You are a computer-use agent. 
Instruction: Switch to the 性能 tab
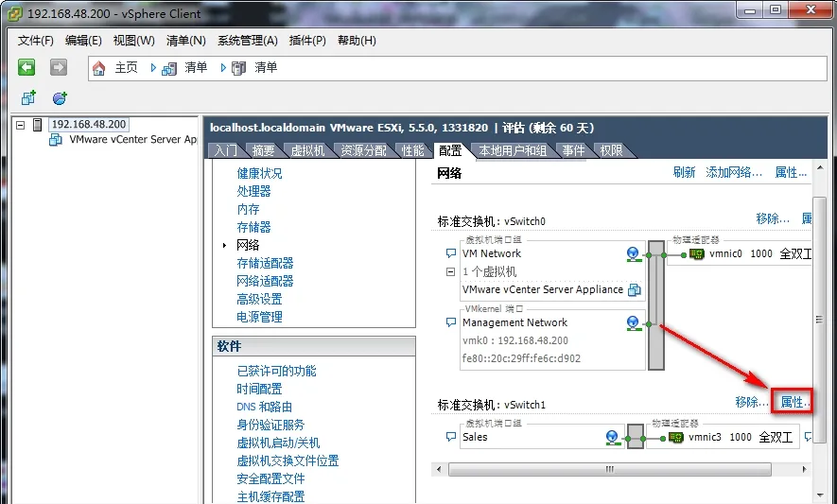[412, 151]
